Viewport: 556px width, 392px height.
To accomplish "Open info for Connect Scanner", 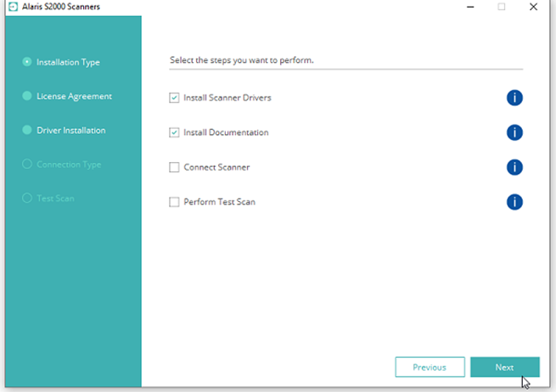I will tap(514, 167).
